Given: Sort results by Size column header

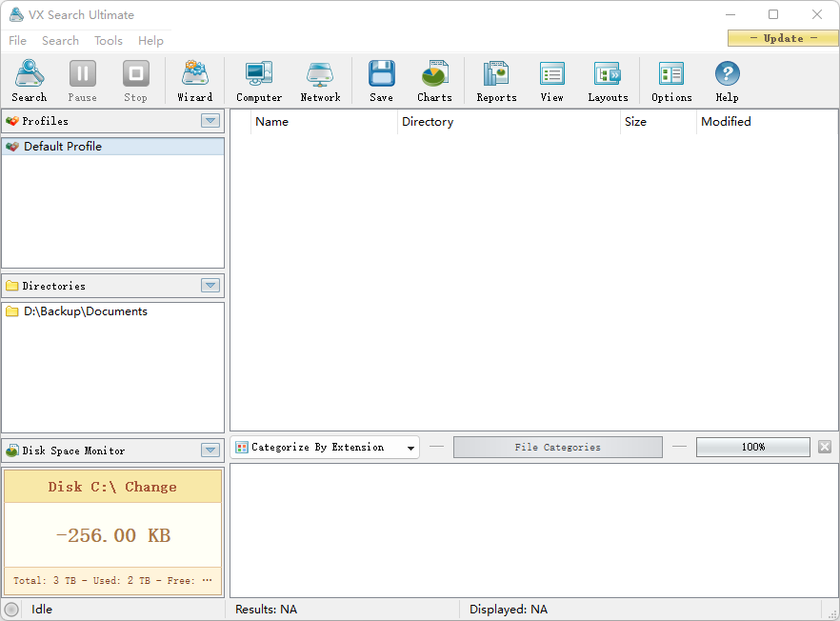Looking at the screenshot, I should [x=658, y=122].
